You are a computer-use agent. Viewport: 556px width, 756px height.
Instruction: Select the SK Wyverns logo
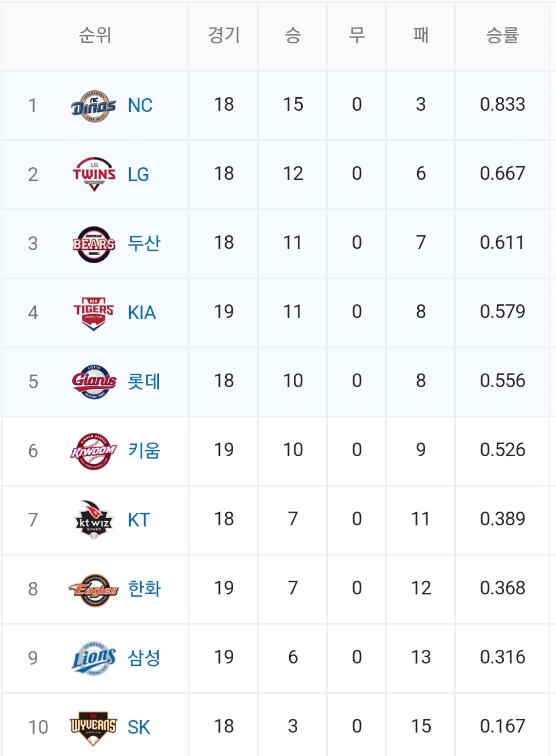pos(94,727)
